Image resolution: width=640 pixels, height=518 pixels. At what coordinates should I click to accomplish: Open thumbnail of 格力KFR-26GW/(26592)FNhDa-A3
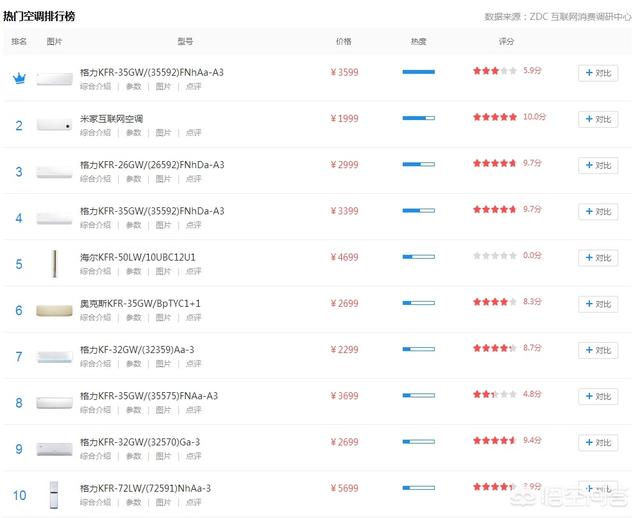coord(54,171)
